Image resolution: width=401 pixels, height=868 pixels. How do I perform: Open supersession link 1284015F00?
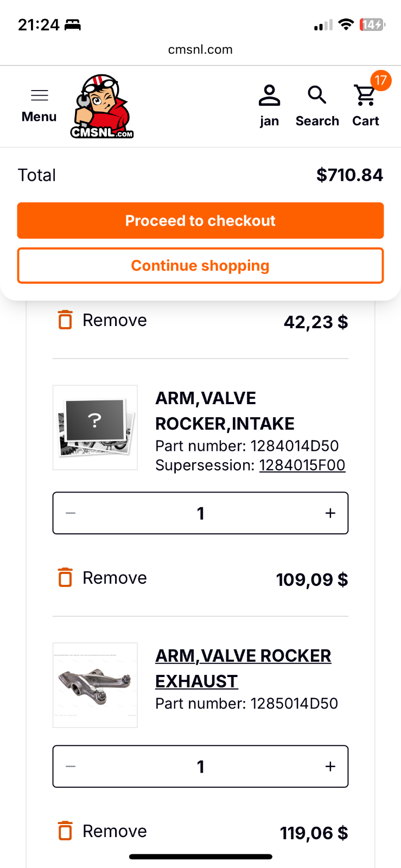[x=302, y=465]
